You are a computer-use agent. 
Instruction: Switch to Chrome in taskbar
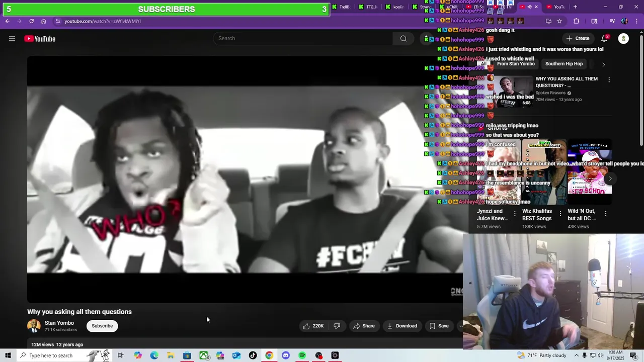point(269,355)
